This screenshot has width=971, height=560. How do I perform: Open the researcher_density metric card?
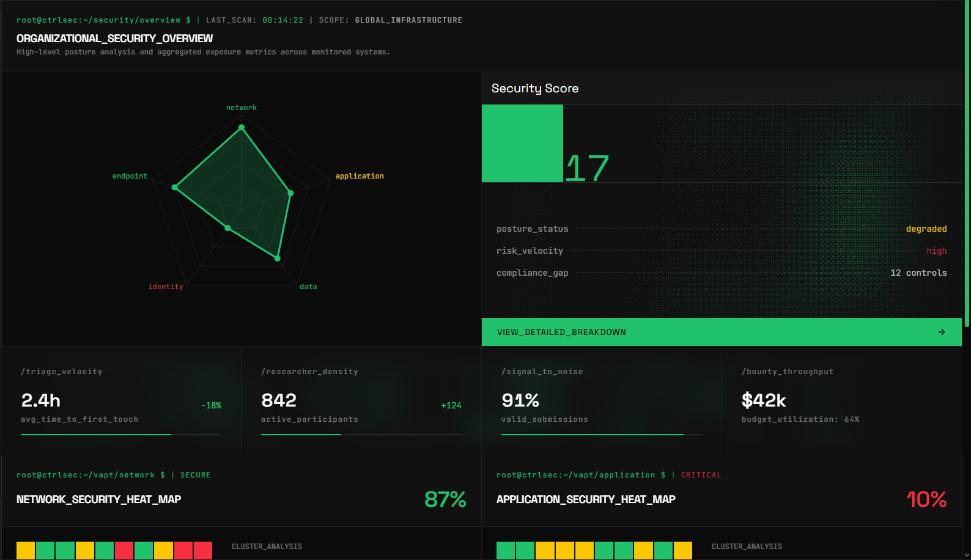(361, 401)
